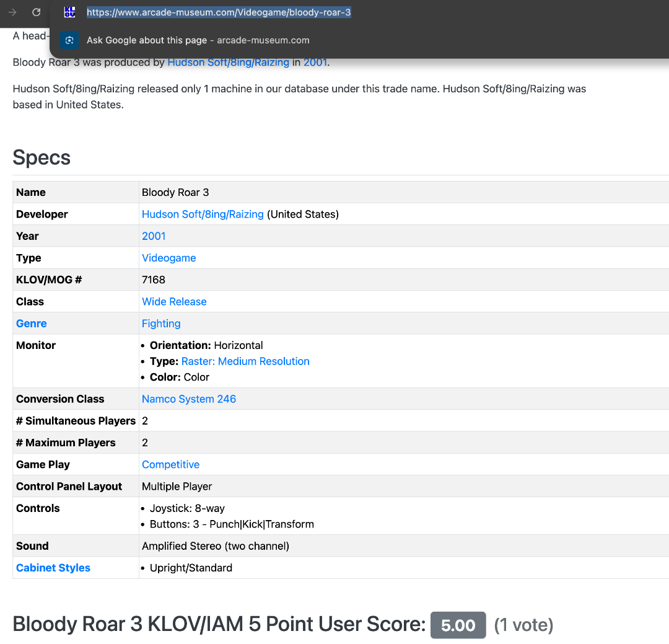Open the Competitive game play link
The height and width of the screenshot is (644, 669).
[x=171, y=465]
